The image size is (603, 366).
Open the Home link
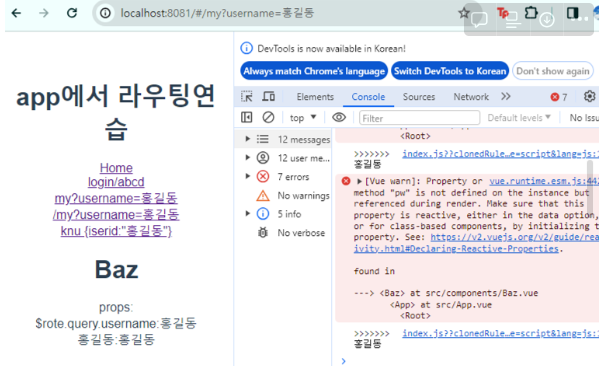point(116,168)
